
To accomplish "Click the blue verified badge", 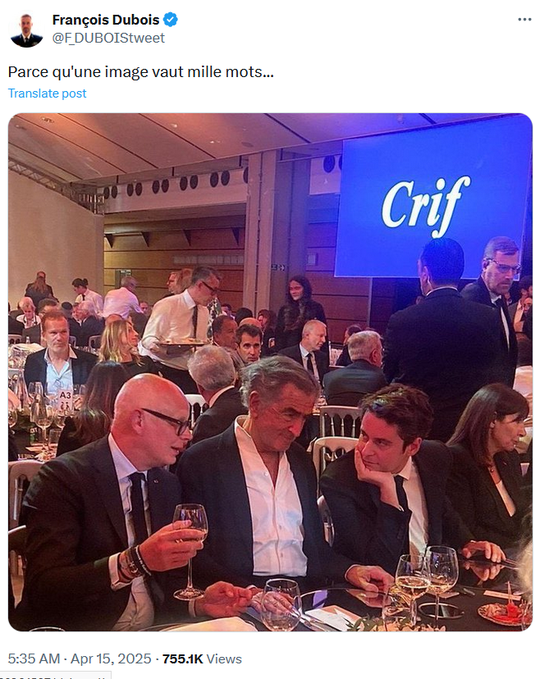I will pos(170,20).
